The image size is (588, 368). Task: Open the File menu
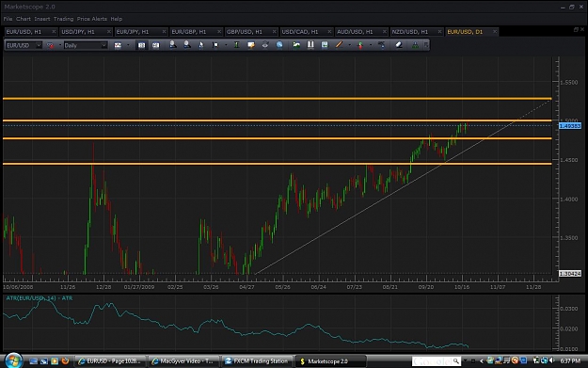tap(8, 19)
